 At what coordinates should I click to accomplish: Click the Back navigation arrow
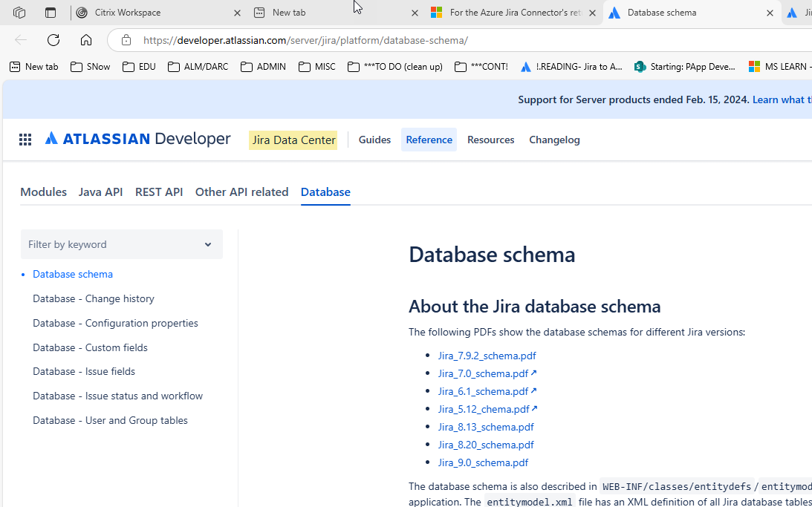click(20, 40)
